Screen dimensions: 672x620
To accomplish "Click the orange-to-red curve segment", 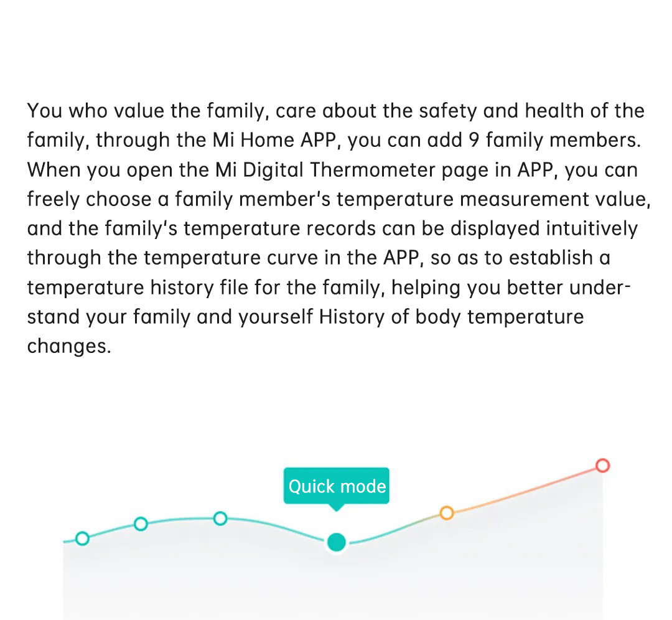I will click(525, 490).
